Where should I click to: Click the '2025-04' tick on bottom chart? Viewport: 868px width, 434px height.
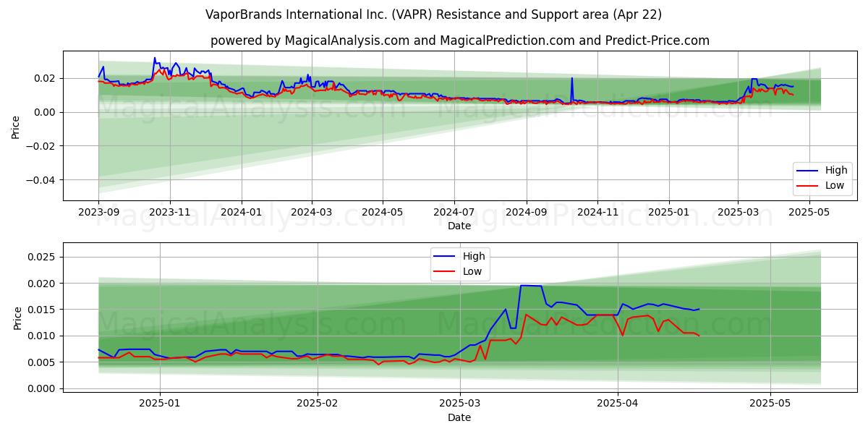(618, 403)
